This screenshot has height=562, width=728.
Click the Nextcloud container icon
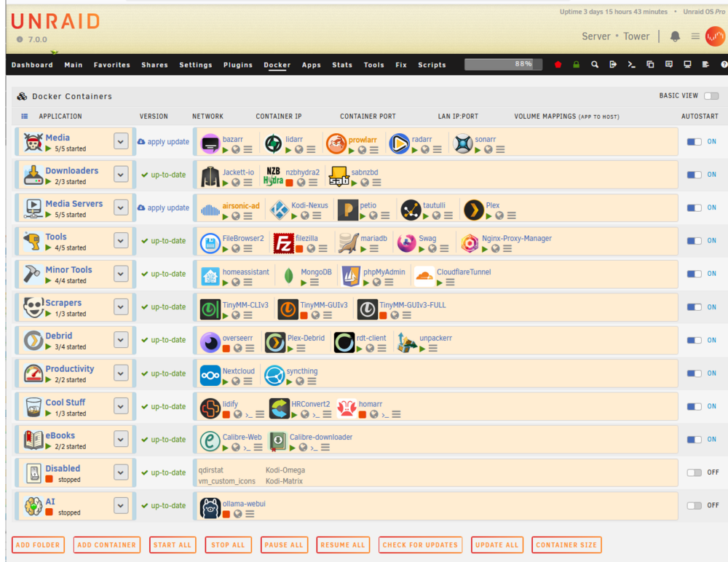pos(210,376)
